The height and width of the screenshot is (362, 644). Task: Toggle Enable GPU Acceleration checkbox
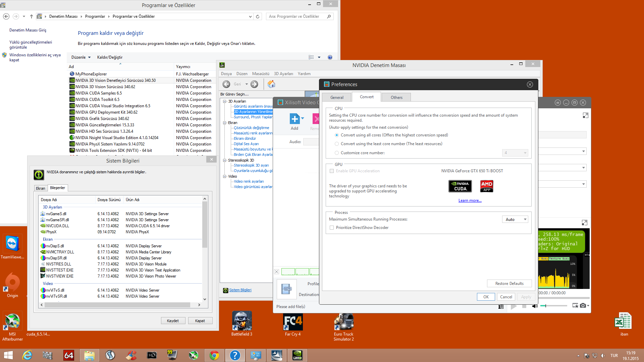[x=332, y=171]
